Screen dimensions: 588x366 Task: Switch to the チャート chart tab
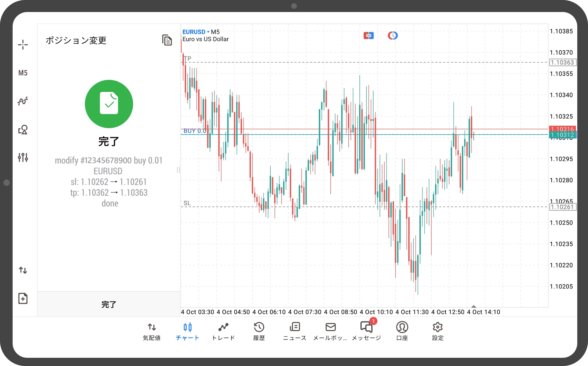pyautogui.click(x=188, y=332)
